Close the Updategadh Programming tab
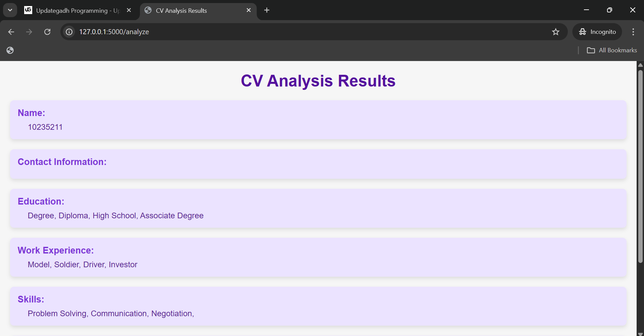This screenshot has height=336, width=644. pyautogui.click(x=129, y=10)
